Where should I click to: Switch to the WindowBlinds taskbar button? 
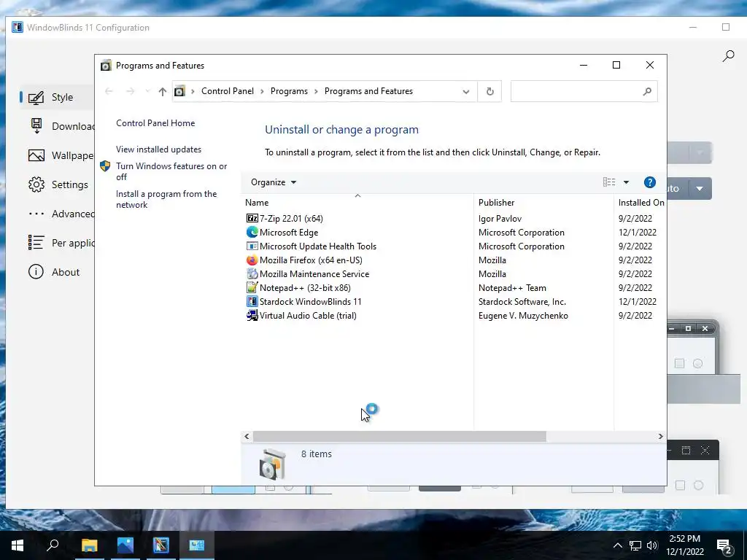(x=160, y=545)
